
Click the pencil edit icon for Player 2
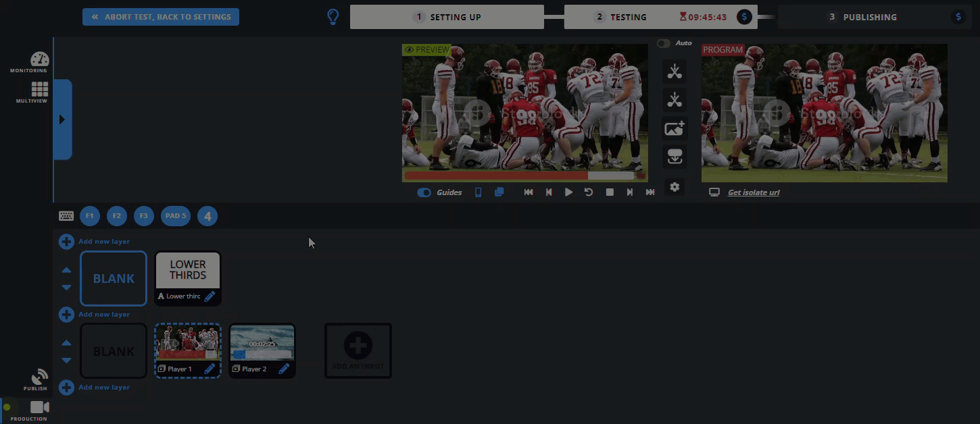click(284, 369)
